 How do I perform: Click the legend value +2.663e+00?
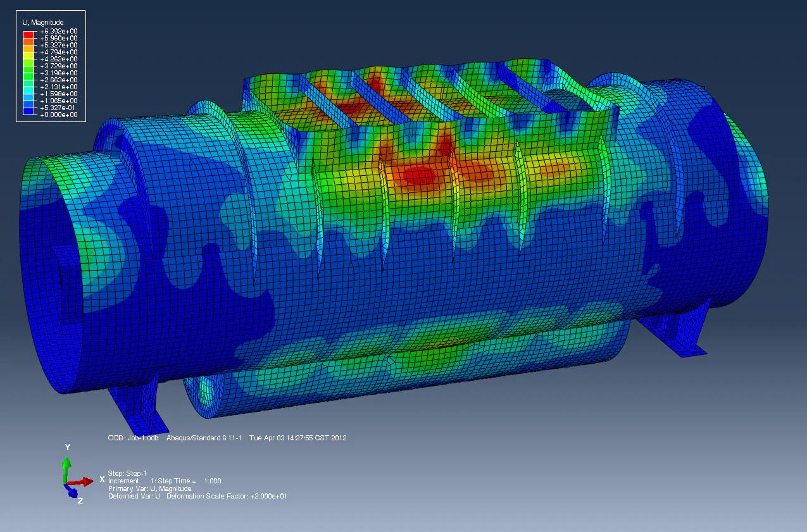(x=59, y=80)
